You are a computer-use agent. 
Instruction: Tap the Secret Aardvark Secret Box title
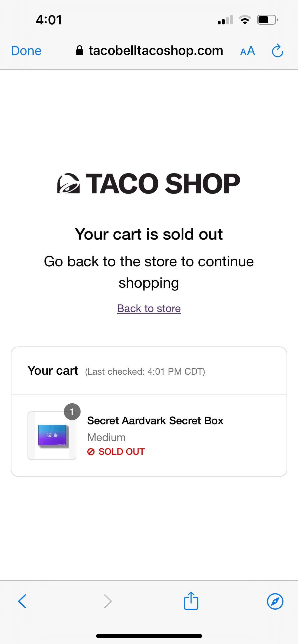coord(155,421)
